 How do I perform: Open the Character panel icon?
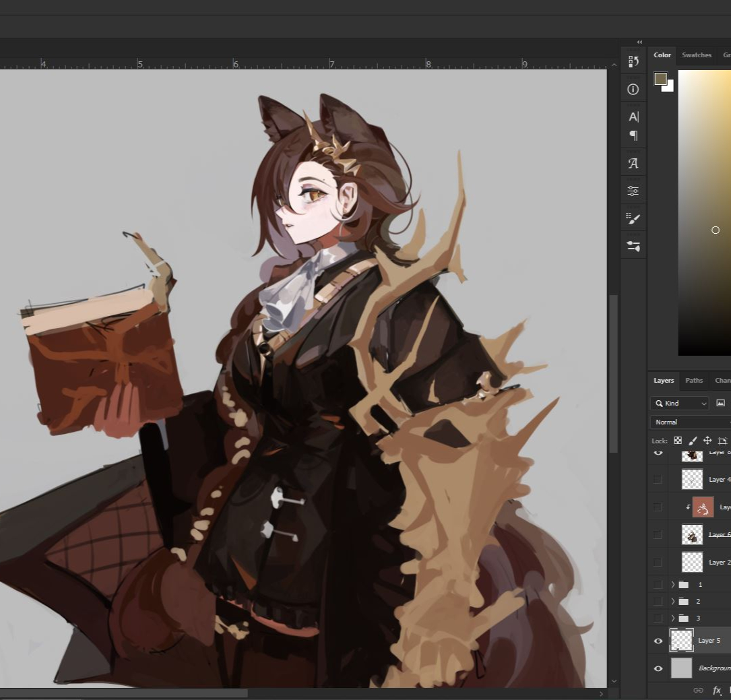[633, 117]
